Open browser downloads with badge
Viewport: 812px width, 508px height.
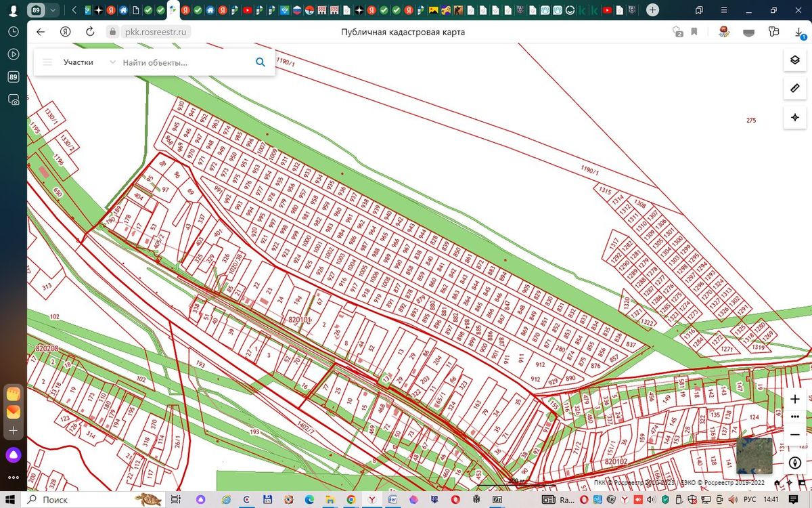(798, 33)
